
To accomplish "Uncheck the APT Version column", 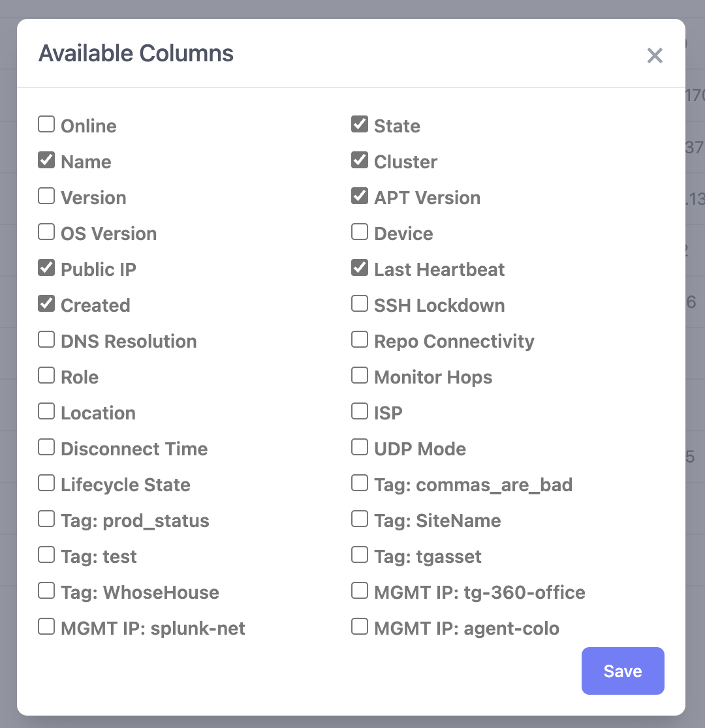I will [x=360, y=196].
